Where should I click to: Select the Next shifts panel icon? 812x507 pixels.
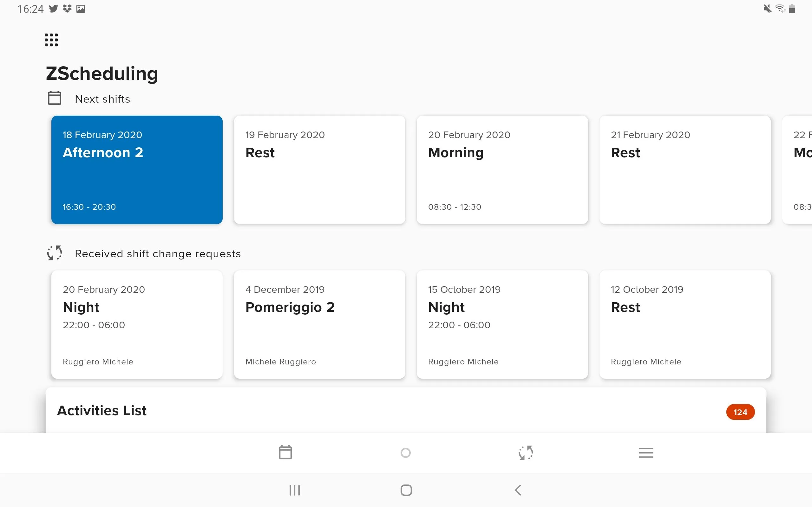pos(54,98)
